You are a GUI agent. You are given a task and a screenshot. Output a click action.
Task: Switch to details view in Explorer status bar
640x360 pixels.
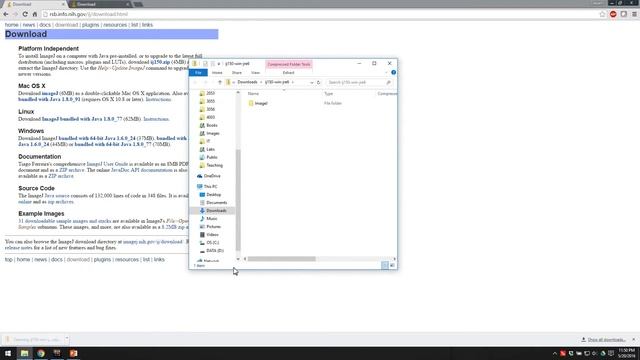pos(384,265)
